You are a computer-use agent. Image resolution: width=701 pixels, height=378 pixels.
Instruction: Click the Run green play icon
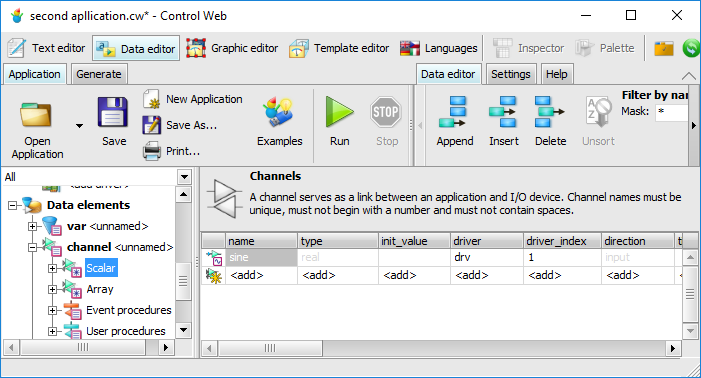coord(339,112)
